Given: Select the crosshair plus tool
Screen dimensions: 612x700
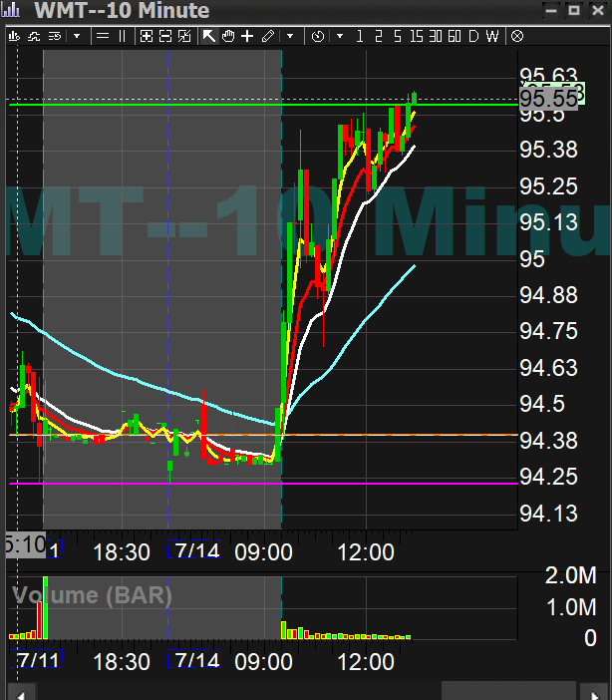Looking at the screenshot, I should click(247, 36).
